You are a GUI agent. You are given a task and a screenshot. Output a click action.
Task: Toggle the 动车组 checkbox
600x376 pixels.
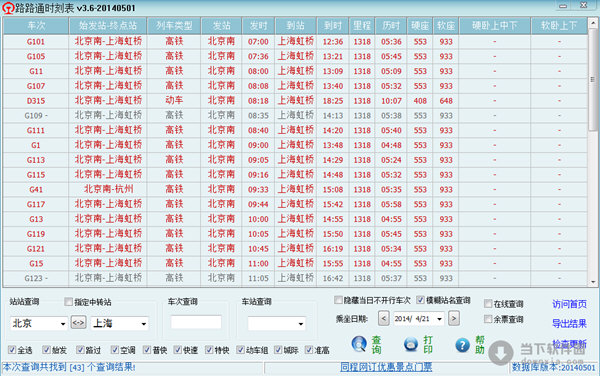click(240, 350)
